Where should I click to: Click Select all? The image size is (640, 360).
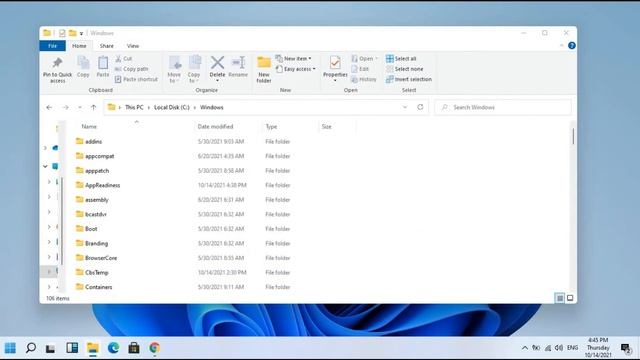pyautogui.click(x=401, y=59)
